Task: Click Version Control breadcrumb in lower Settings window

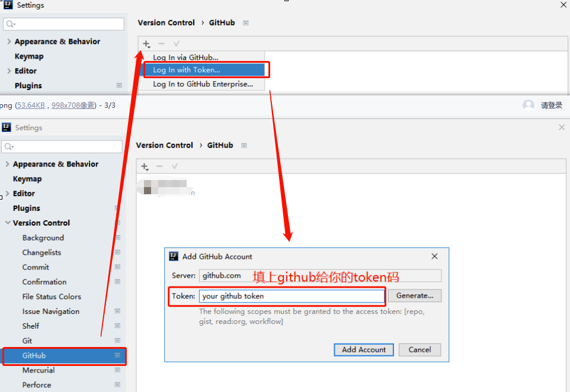Action: click(x=164, y=145)
